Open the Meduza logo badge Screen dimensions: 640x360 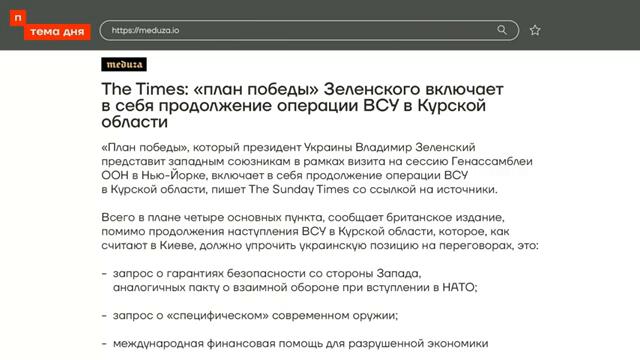click(x=124, y=64)
